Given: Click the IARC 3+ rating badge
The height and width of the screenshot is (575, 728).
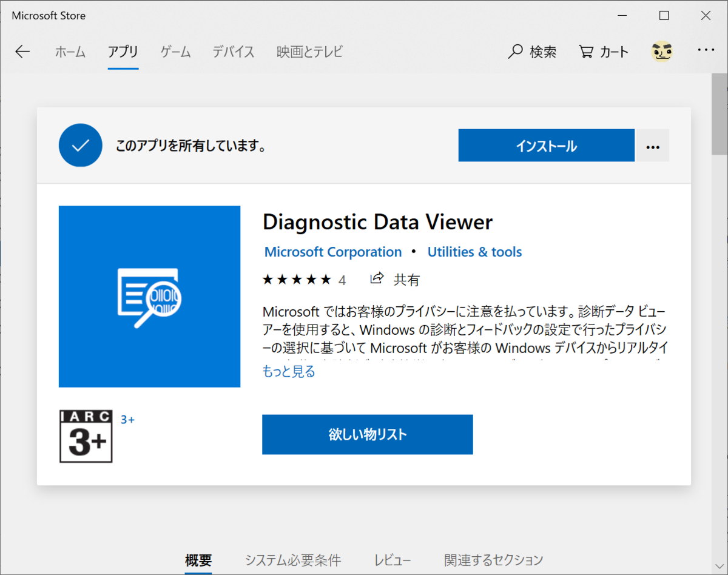Looking at the screenshot, I should point(86,436).
